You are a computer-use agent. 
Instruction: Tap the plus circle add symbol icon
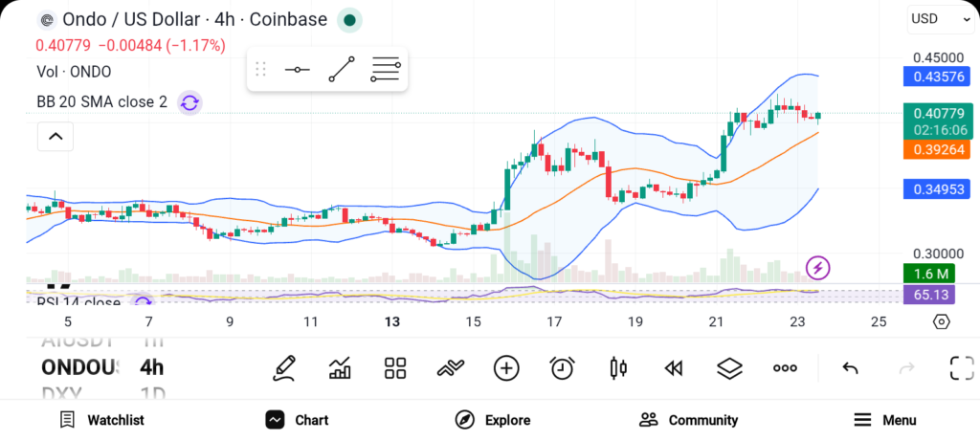pos(506,368)
